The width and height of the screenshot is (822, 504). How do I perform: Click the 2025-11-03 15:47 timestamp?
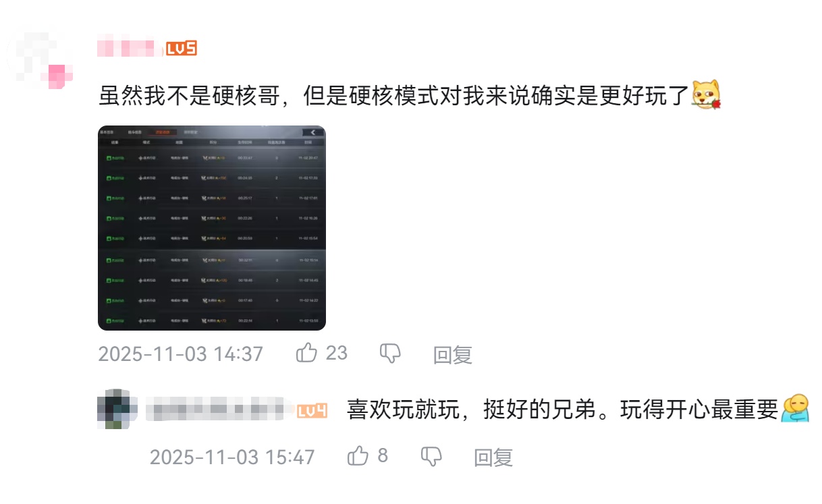pyautogui.click(x=232, y=457)
